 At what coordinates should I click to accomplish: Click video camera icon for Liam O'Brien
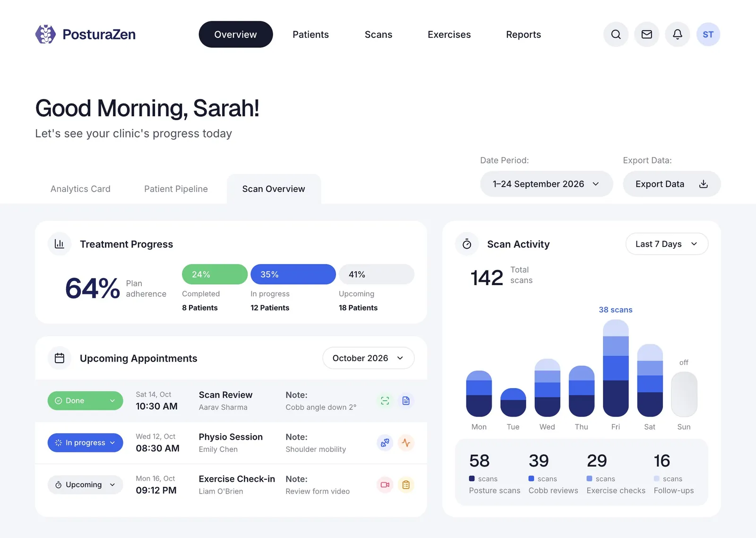pyautogui.click(x=385, y=485)
